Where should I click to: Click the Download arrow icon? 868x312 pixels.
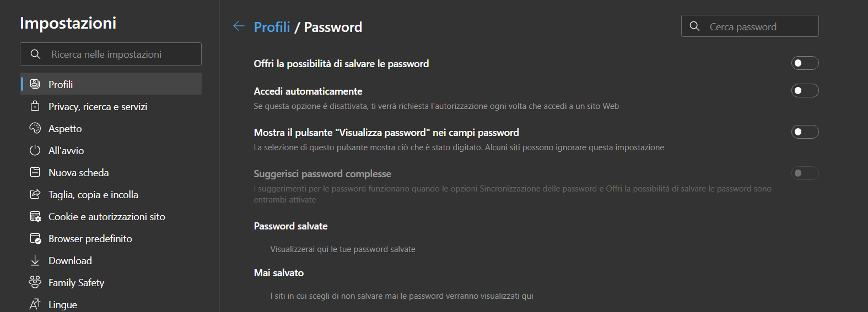coord(35,260)
